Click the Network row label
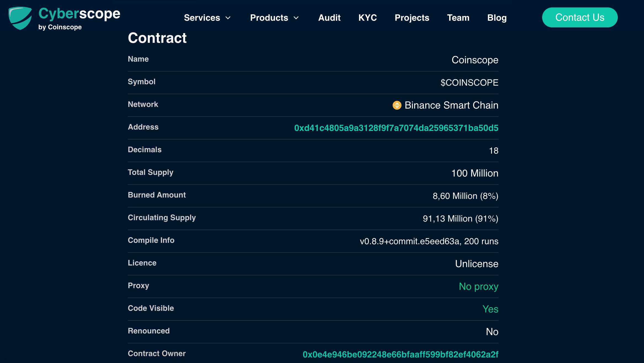Viewport: 644px width, 363px height. pos(143,104)
